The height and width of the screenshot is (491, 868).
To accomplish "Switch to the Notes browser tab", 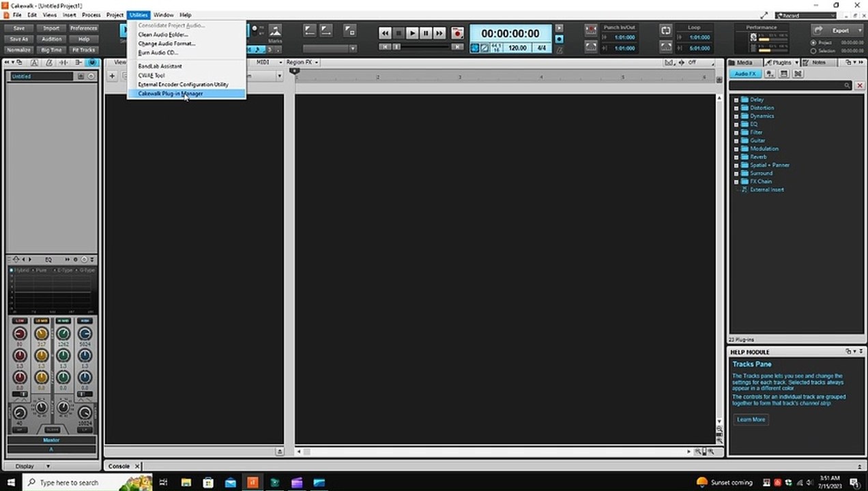I will [x=818, y=63].
